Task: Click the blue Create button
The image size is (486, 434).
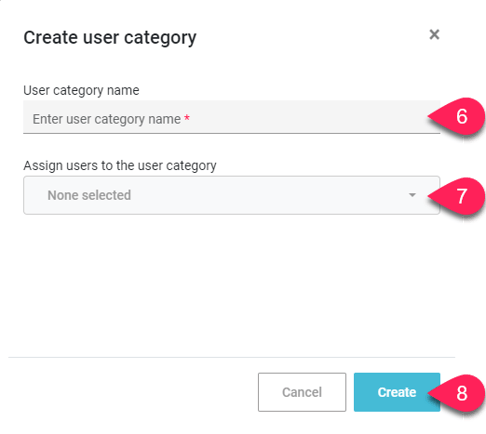Action: pyautogui.click(x=397, y=392)
